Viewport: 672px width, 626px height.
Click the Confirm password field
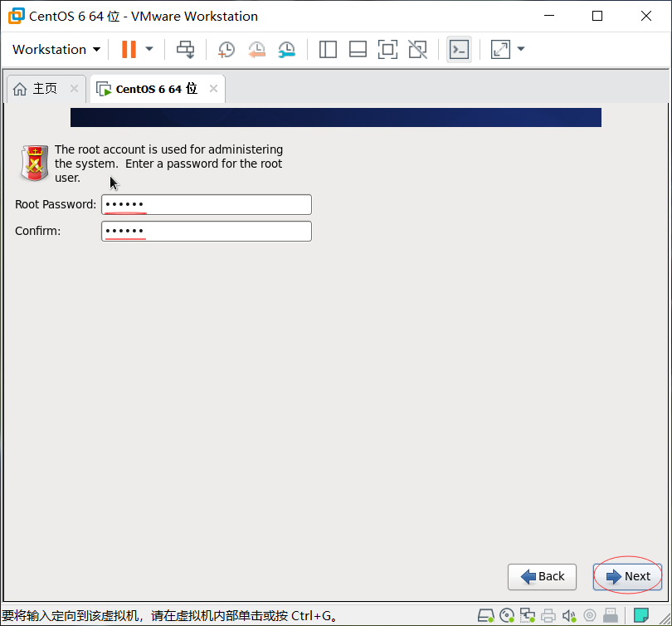(x=207, y=231)
